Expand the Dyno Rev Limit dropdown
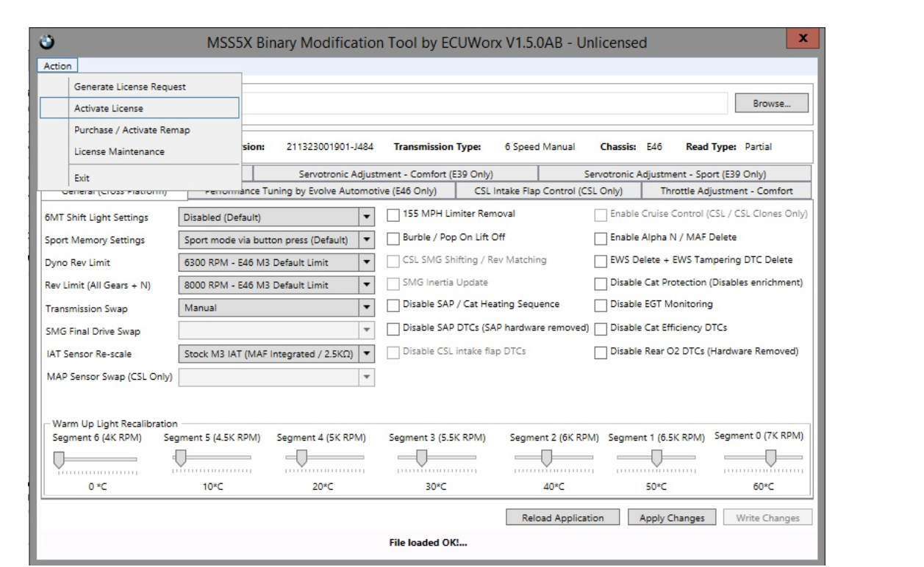The image size is (924, 567). click(365, 263)
